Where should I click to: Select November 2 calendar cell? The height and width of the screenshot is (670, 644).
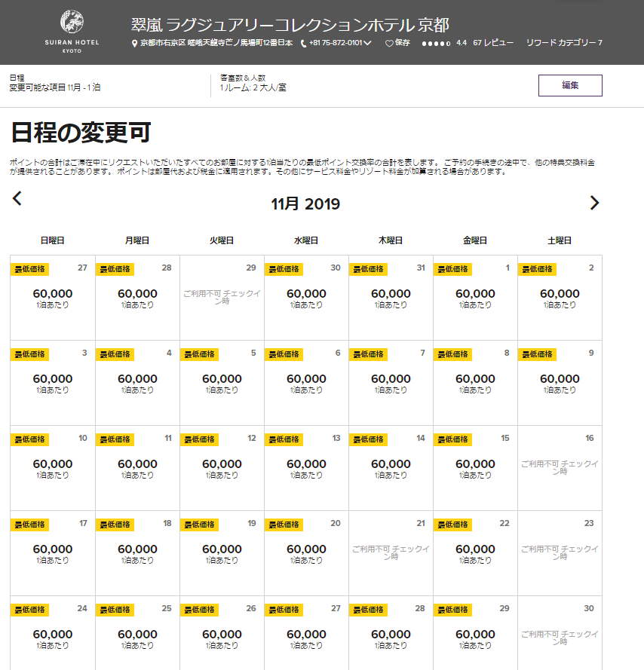[x=560, y=298]
